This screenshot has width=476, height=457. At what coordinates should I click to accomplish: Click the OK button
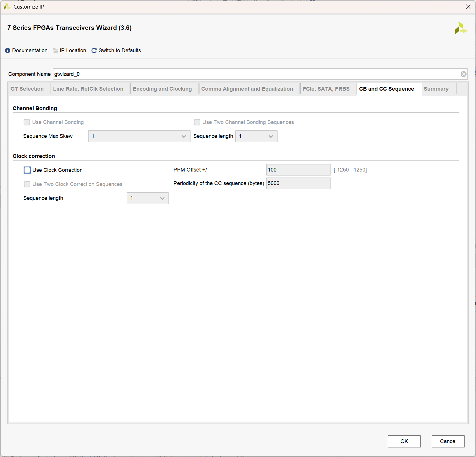point(404,441)
